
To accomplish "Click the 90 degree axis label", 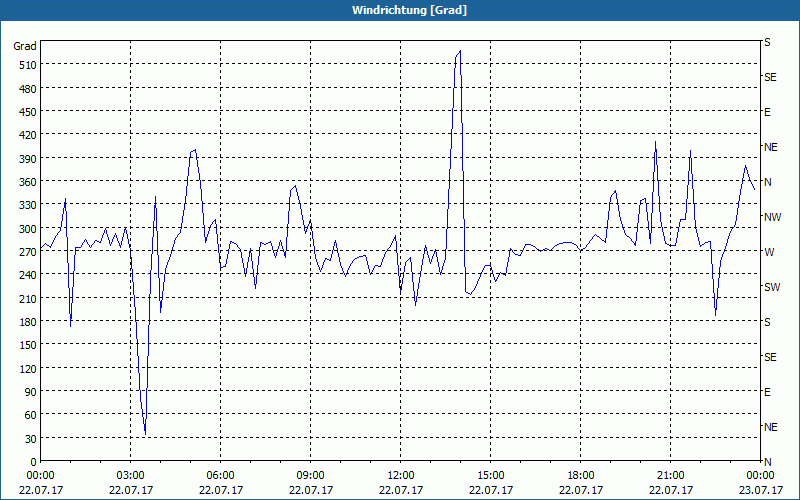I will coord(31,392).
